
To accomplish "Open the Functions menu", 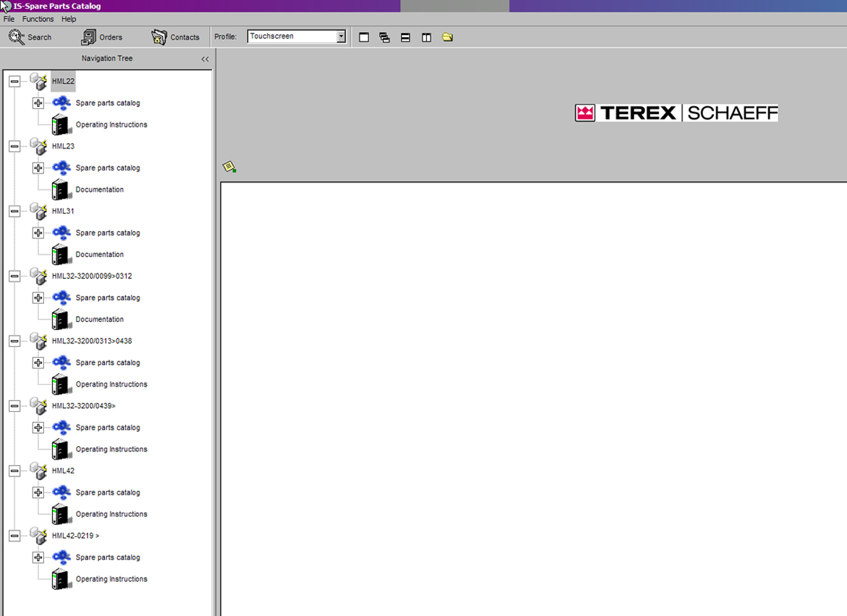I will (38, 19).
